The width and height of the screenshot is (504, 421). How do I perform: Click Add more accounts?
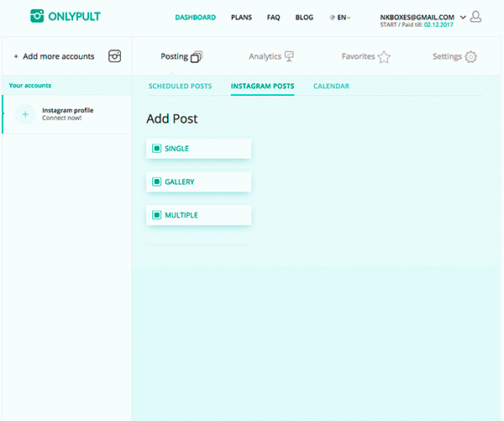[x=59, y=56]
